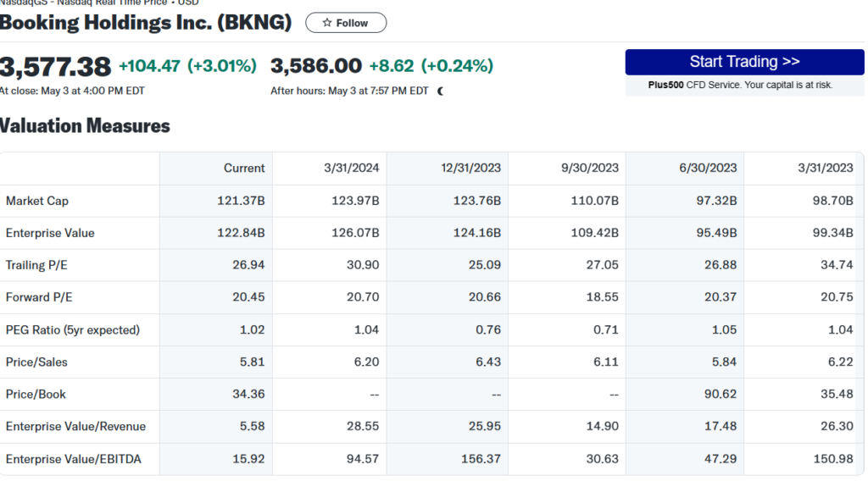
Task: Click Price/Sales value 6.43
Action: 488,362
